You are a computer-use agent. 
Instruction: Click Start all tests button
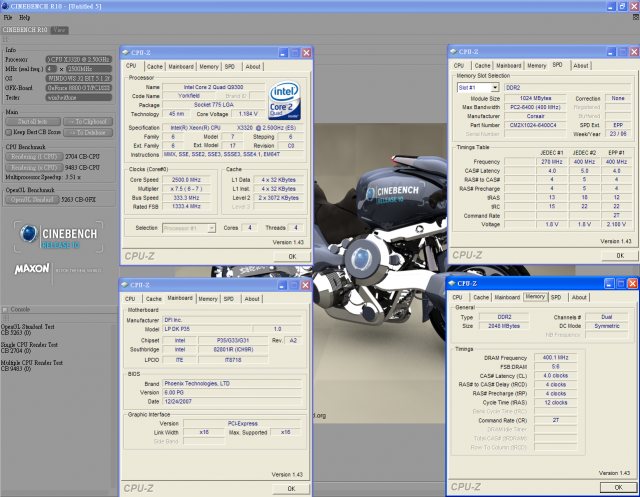(33, 122)
